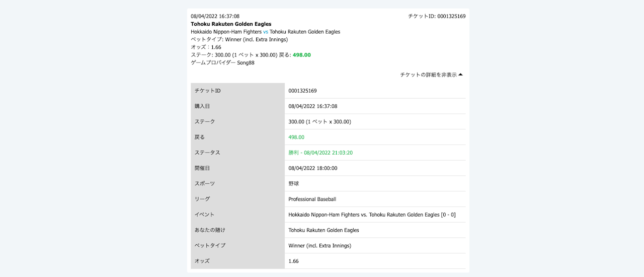
Task: Click table value 0001325169 in チケットID row
Action: [x=302, y=91]
